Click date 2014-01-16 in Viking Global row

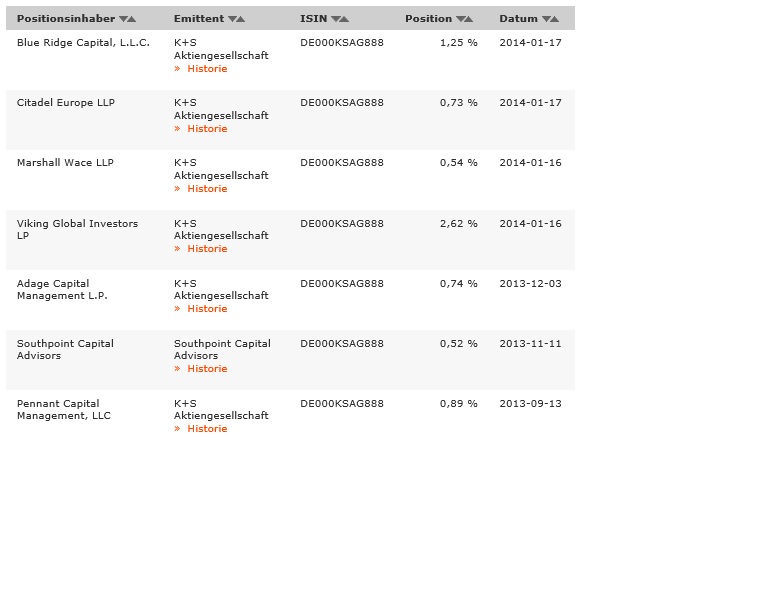(x=530, y=224)
